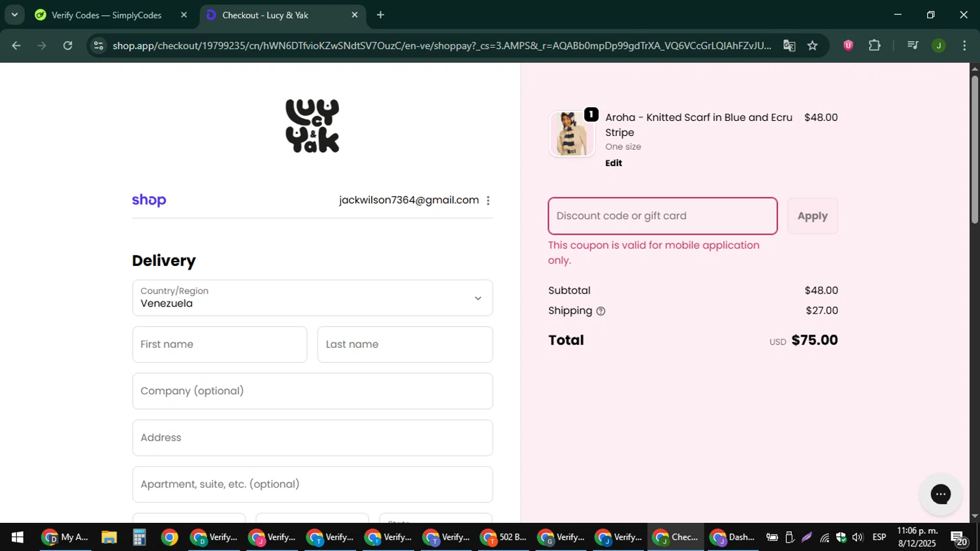Open the Extensions puzzle icon

pos(874,46)
